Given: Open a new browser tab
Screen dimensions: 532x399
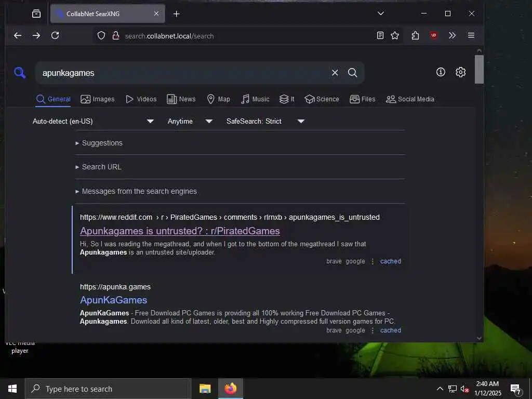Looking at the screenshot, I should click(x=177, y=14).
